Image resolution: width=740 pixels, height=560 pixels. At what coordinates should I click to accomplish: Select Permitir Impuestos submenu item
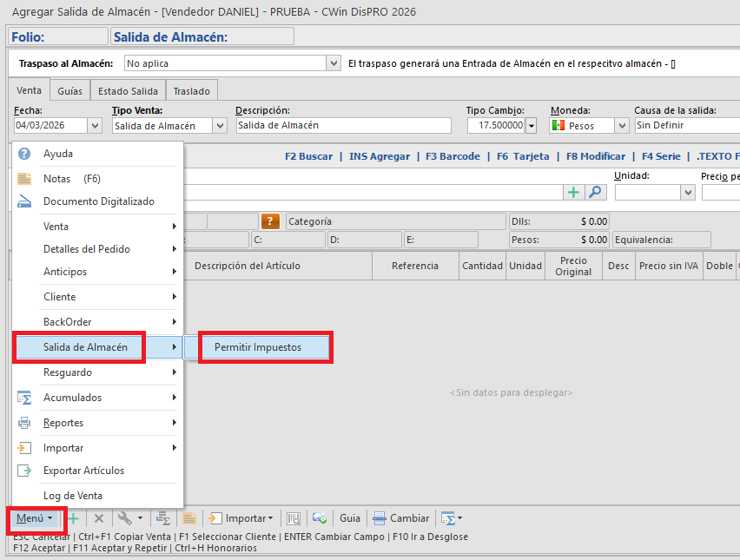point(264,347)
